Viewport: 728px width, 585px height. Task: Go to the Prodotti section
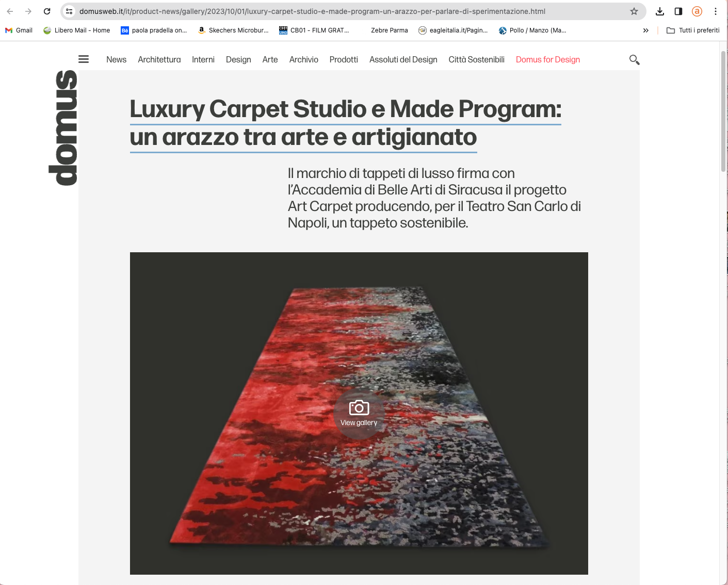[x=344, y=59]
